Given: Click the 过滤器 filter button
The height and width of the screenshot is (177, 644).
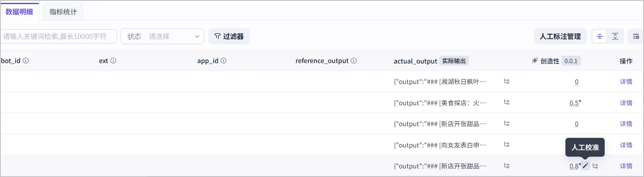Looking at the screenshot, I should click(x=229, y=36).
